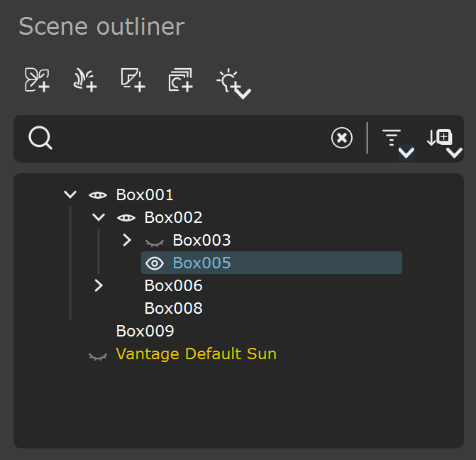
Task: Open the add light dropdown icon
Action: [x=233, y=84]
